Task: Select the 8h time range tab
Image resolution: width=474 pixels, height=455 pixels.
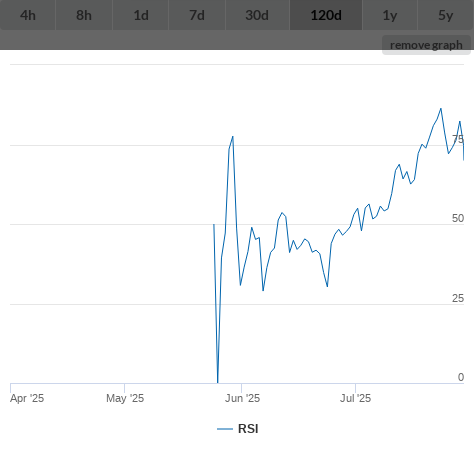Action: coord(84,15)
